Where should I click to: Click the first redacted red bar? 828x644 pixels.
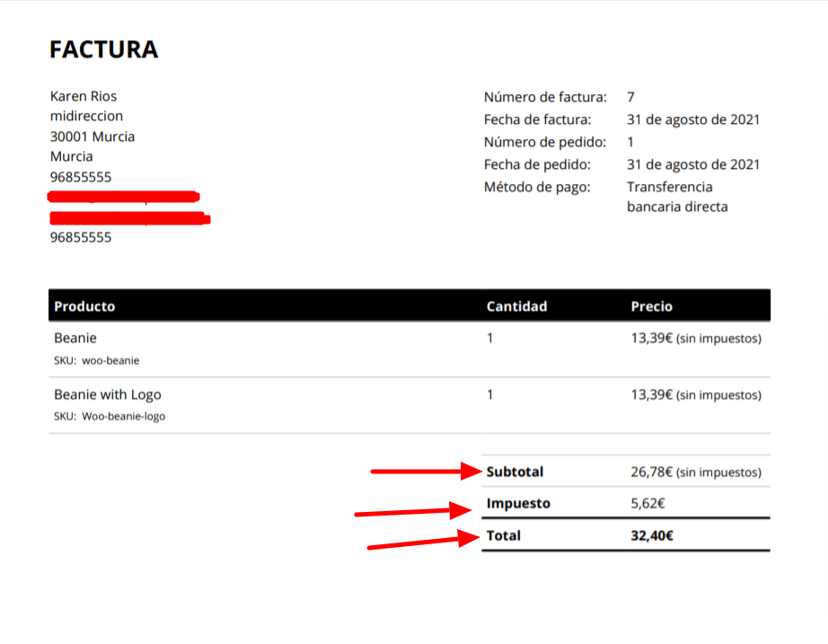click(124, 197)
